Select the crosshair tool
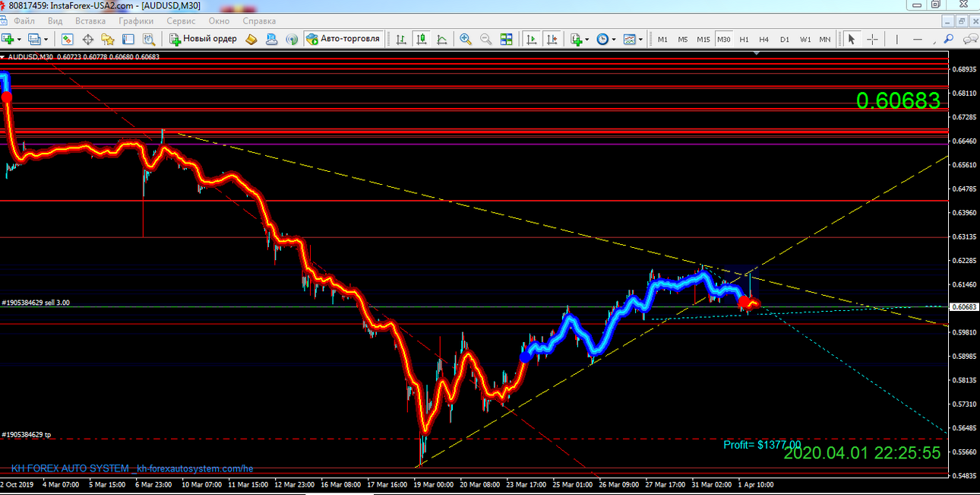This screenshot has height=495, width=980. (872, 39)
